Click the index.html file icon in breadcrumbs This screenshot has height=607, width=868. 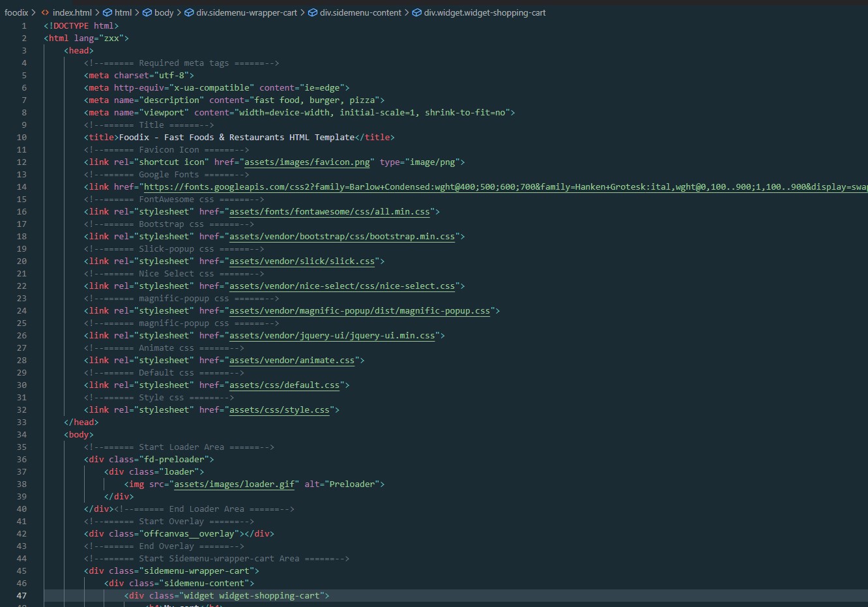coord(45,12)
